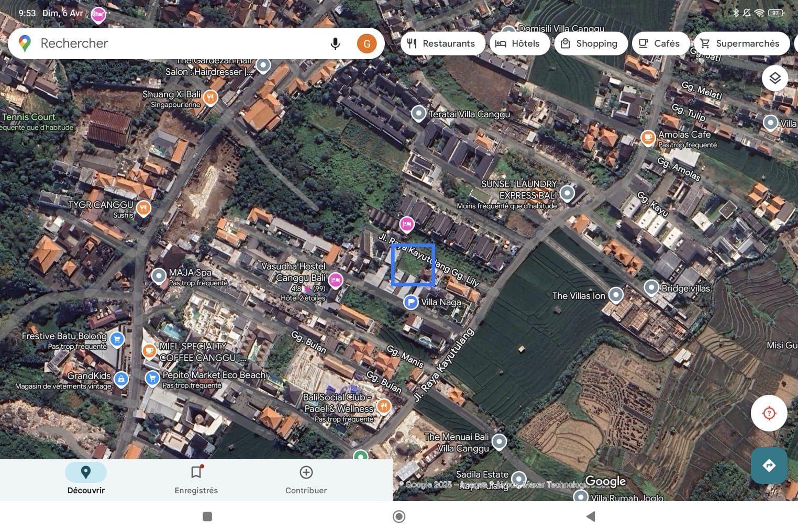798x532 pixels.
Task: Select the Shopping category chip
Action: (x=589, y=43)
